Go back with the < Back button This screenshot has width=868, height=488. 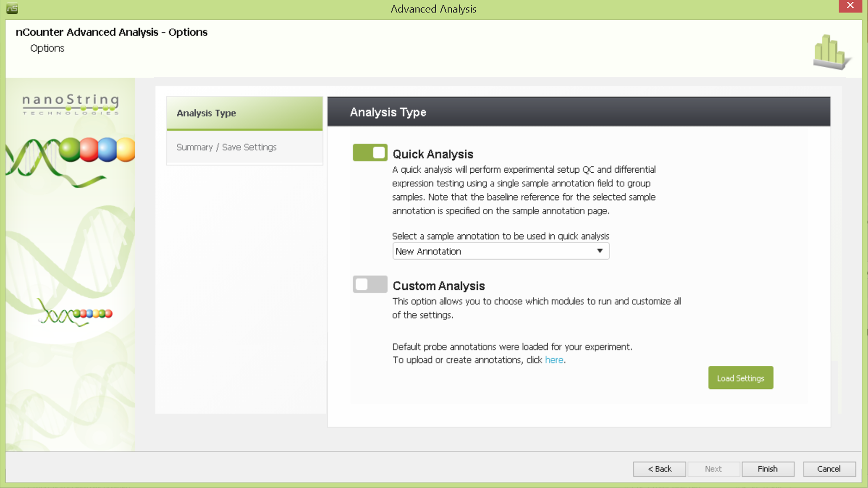659,469
